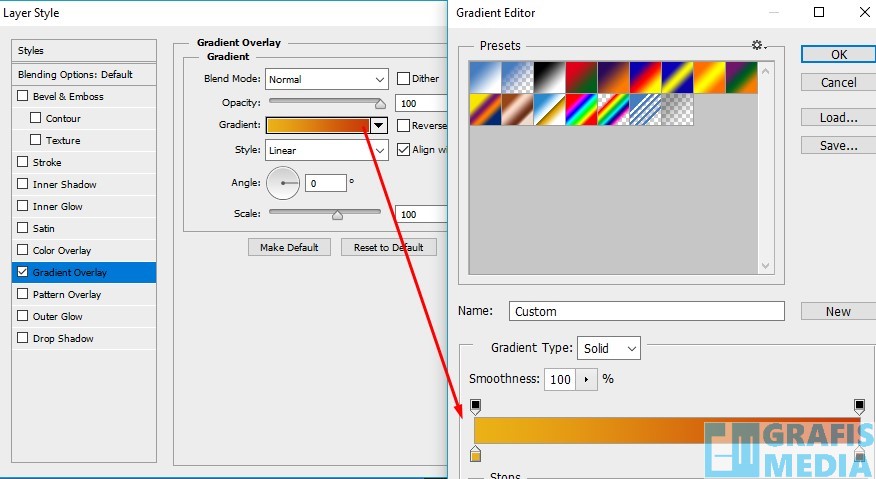The width and height of the screenshot is (876, 479).
Task: Tick the Pattern Overlay checkbox
Action: (22, 293)
